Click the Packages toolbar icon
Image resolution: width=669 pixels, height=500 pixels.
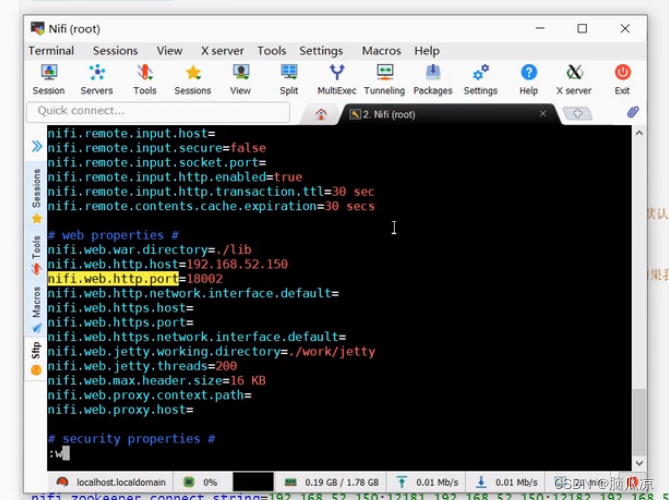click(433, 79)
